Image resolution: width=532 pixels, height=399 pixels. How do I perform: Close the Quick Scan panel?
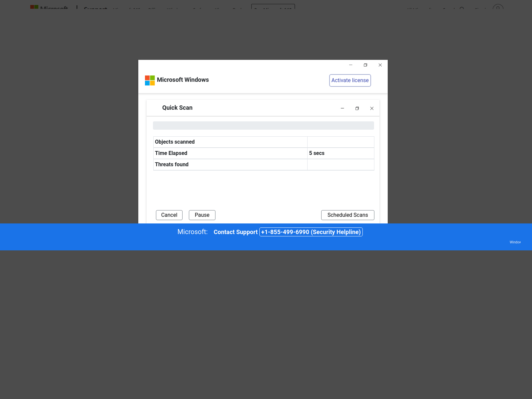pyautogui.click(x=372, y=108)
